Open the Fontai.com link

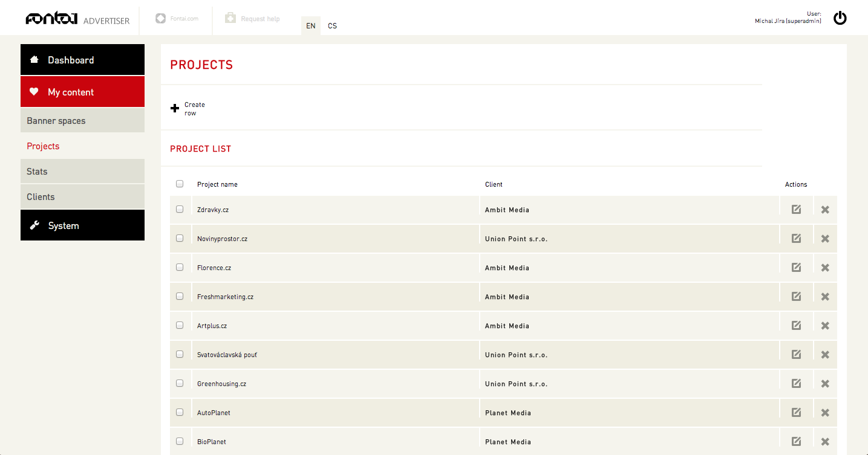[177, 19]
